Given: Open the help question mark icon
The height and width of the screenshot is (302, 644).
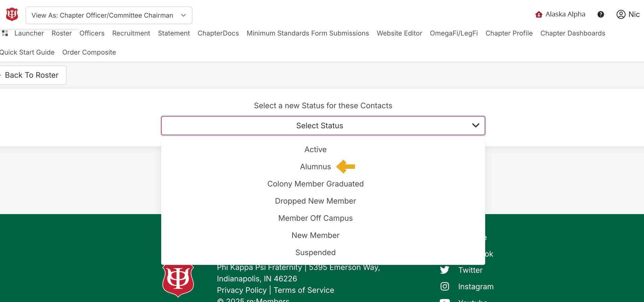Looking at the screenshot, I should click(601, 14).
